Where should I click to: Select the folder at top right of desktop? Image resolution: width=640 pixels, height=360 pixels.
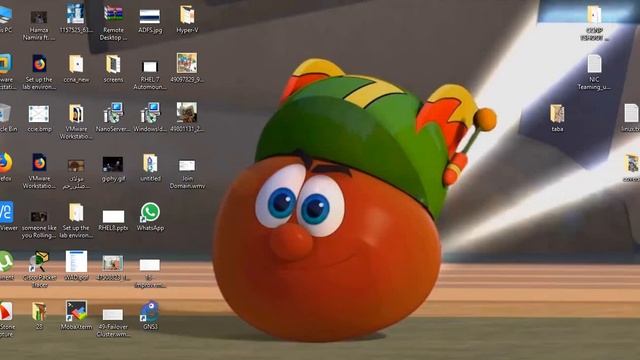[594, 14]
